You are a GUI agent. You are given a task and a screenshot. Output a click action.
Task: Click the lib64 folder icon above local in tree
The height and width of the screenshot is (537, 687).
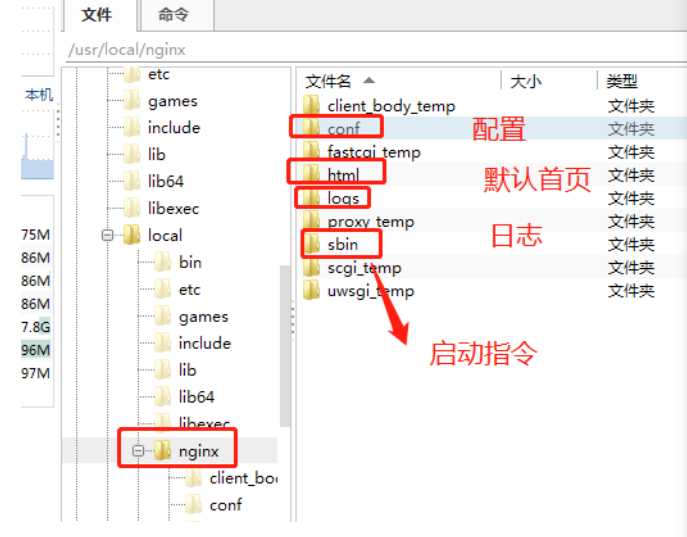(x=131, y=181)
